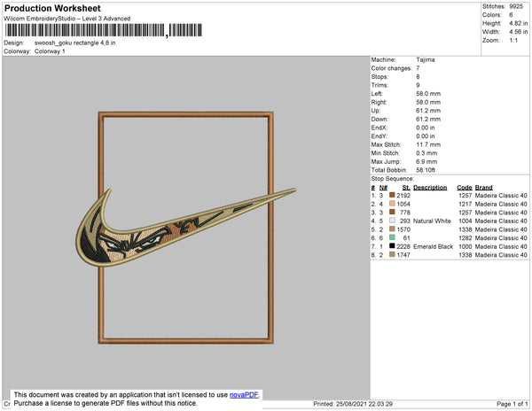Select the first brown color swatch, stop 1
Viewport: 532px width, 411px height.
tap(392, 195)
